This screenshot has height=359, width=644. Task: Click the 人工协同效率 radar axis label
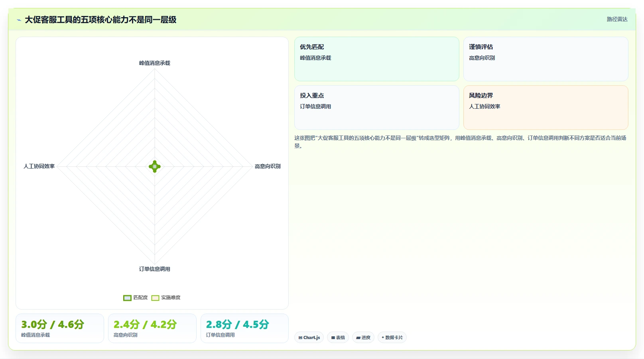coord(39,166)
